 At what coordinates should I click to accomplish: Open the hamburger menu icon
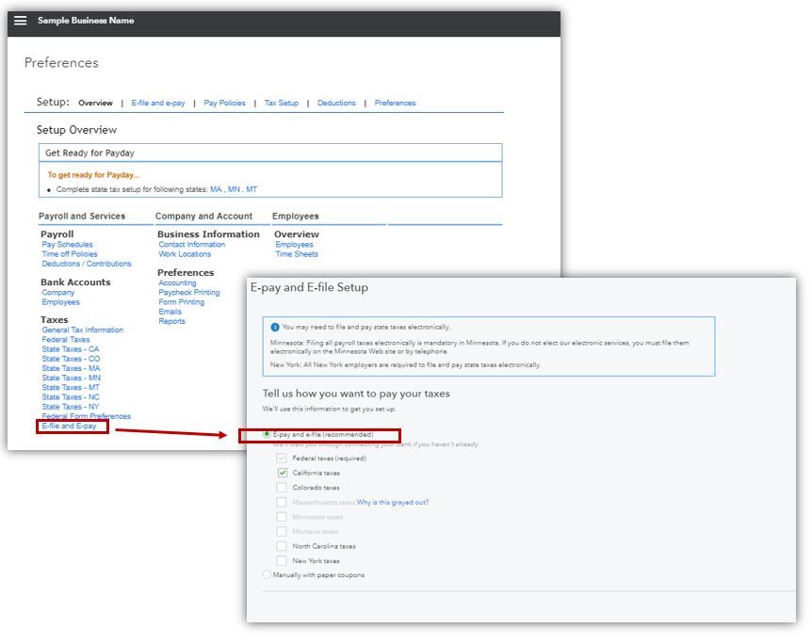[20, 21]
